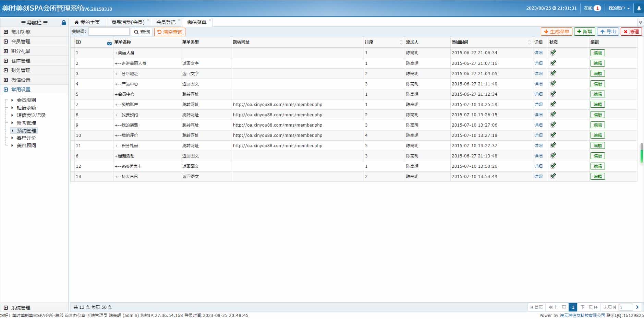Click the 导航栏 navigation header
Viewport: 644px width, 319px height.
(x=34, y=23)
